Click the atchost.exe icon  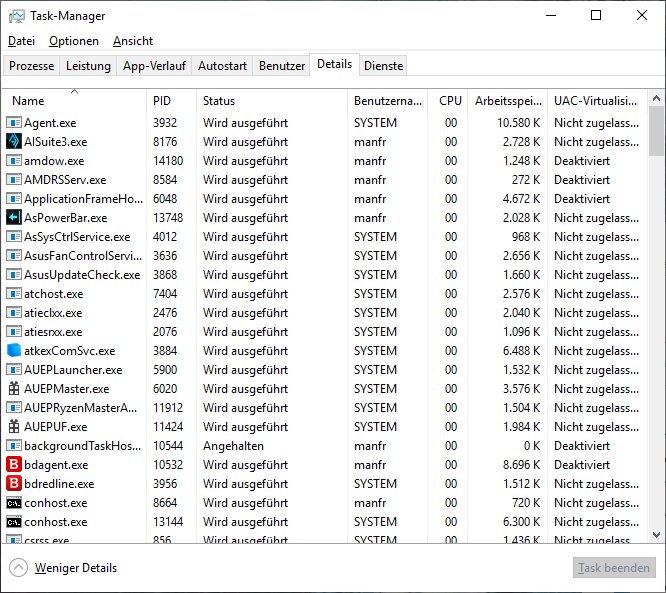click(x=14, y=294)
